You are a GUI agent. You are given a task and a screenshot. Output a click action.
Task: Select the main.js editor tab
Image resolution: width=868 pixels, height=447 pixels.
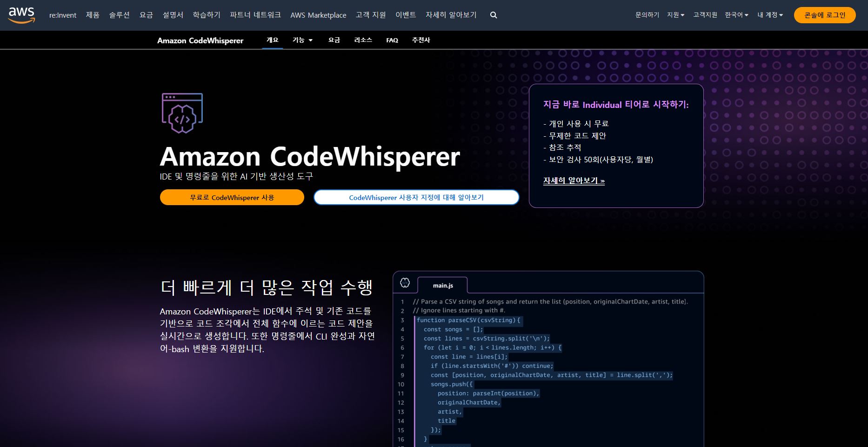click(443, 285)
